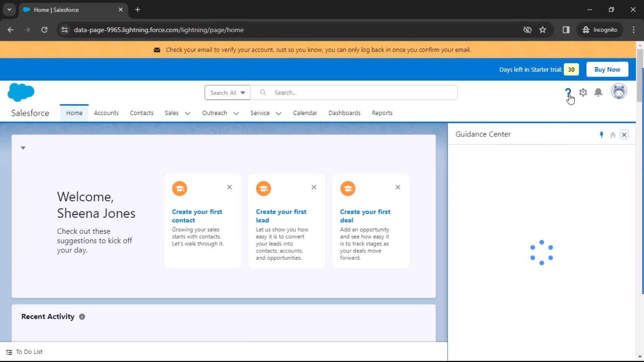Click the search magnifier icon

pos(263,92)
